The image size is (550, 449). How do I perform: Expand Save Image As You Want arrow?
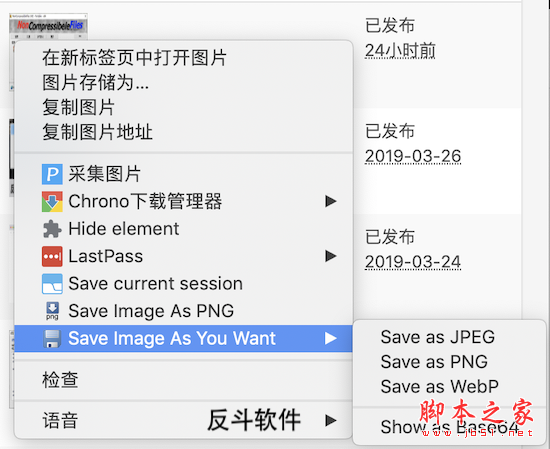(331, 339)
